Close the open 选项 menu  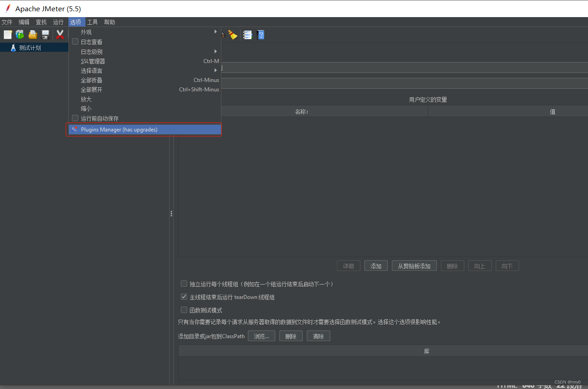[76, 22]
